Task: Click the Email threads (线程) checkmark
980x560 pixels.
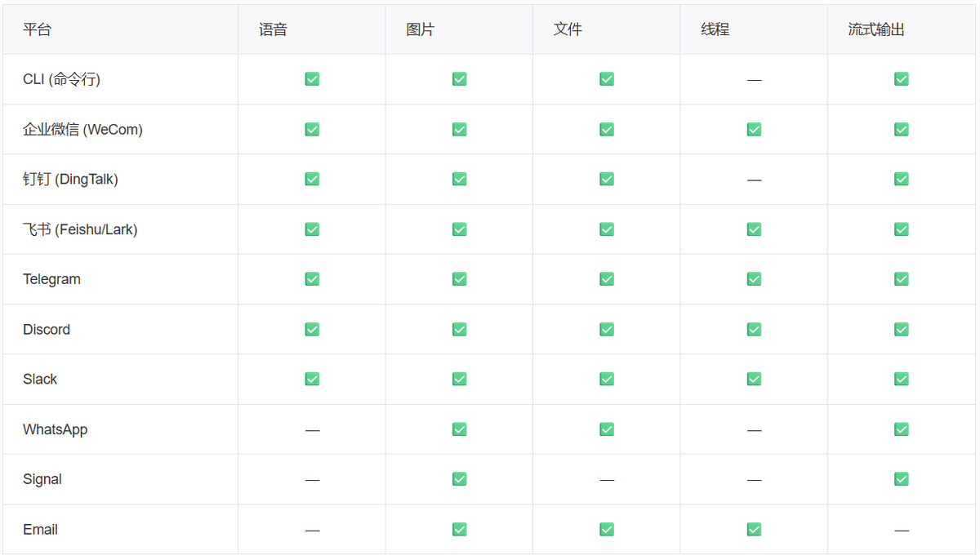Action: (x=754, y=529)
